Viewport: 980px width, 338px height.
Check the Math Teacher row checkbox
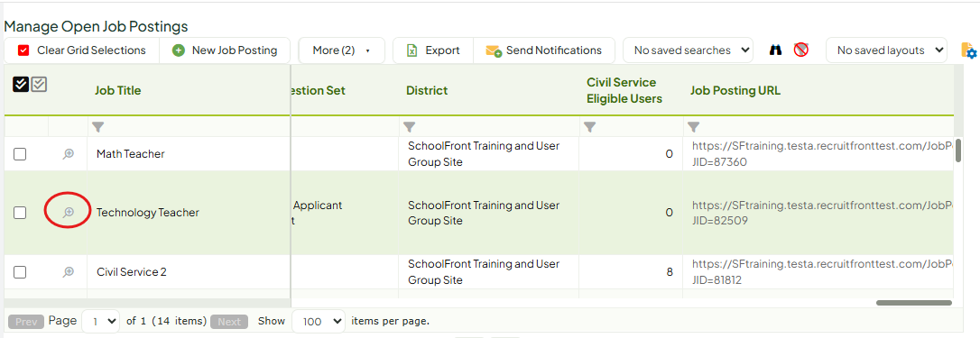click(20, 154)
